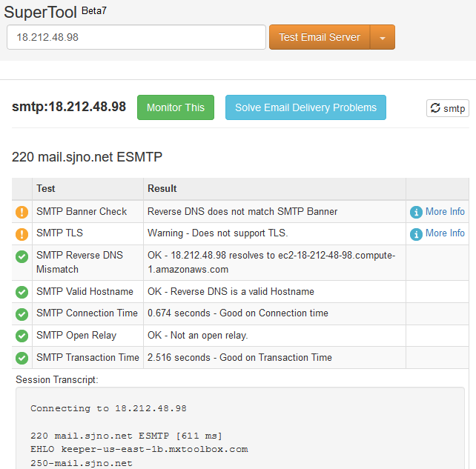Screen dimensions: 476x469
Task: Click the green Monitor This button
Action: [x=176, y=107]
